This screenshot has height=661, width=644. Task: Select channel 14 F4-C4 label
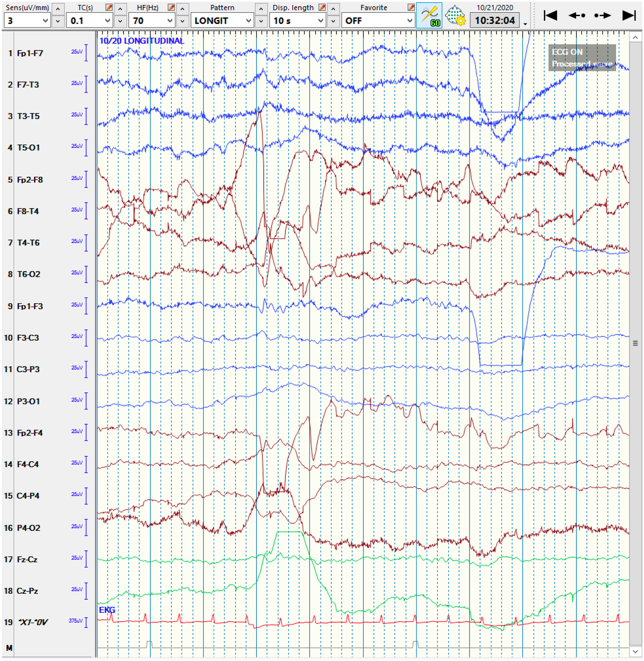tap(28, 464)
